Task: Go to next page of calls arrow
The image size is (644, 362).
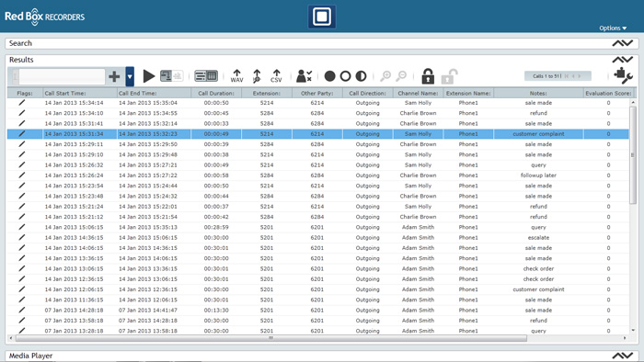Action: 580,76
